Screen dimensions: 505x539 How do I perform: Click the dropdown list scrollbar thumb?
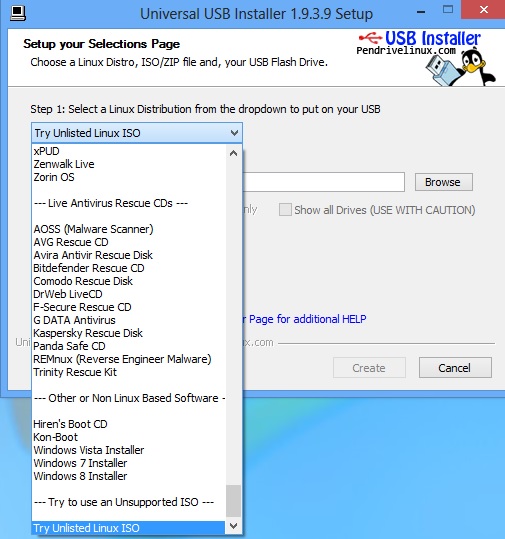pyautogui.click(x=233, y=500)
